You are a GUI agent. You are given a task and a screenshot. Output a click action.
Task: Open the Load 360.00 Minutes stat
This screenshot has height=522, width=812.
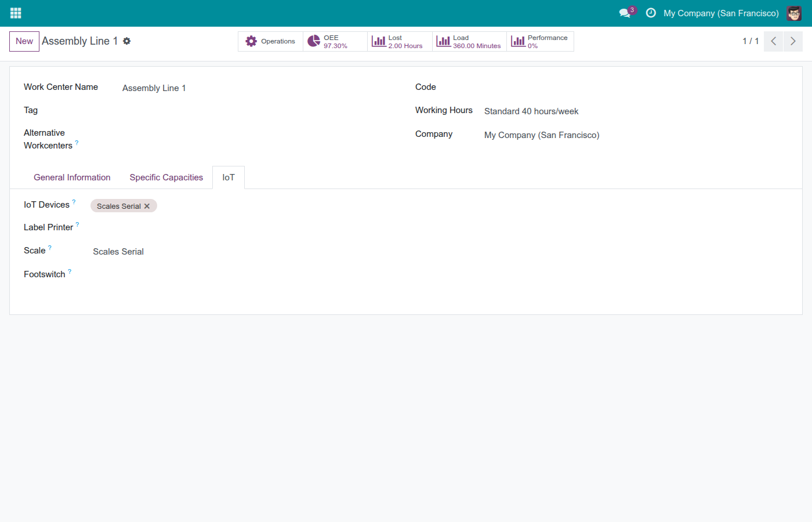469,41
